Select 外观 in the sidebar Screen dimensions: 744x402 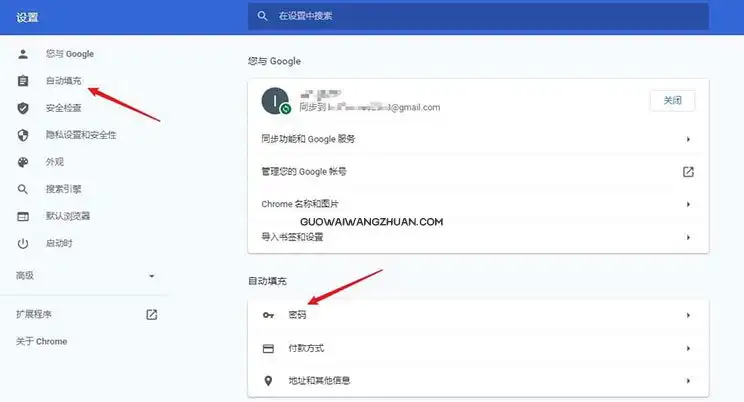coord(55,162)
